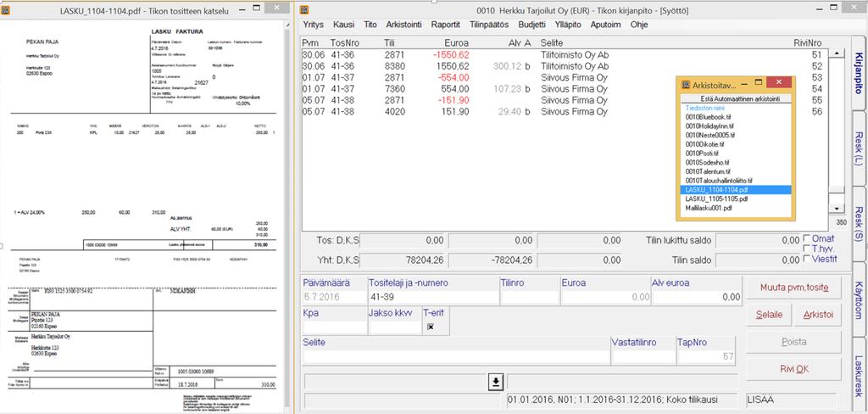Open the Tito menu
Screen dimensions: 868x414
[x=370, y=25]
